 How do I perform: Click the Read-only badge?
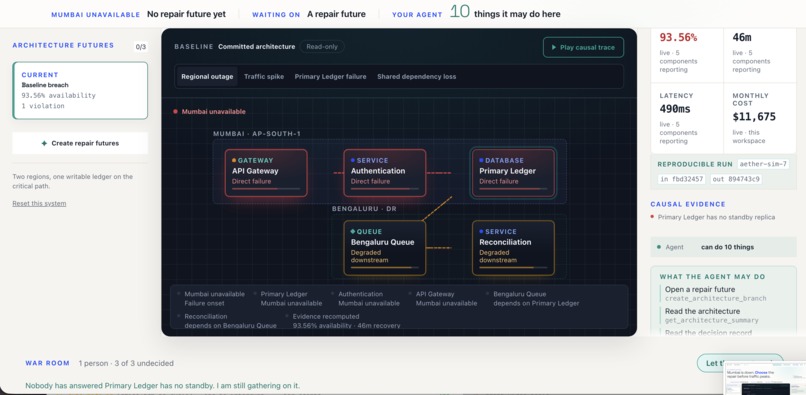tap(322, 47)
